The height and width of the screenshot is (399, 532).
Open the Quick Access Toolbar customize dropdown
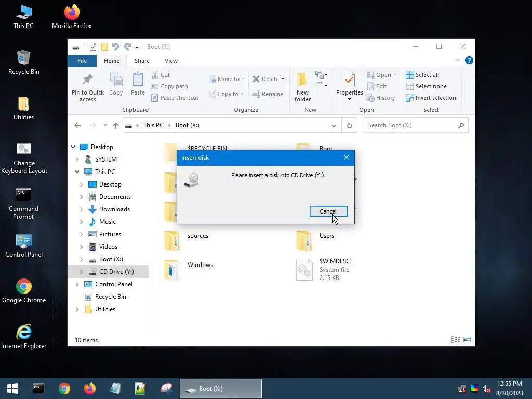coord(137,47)
